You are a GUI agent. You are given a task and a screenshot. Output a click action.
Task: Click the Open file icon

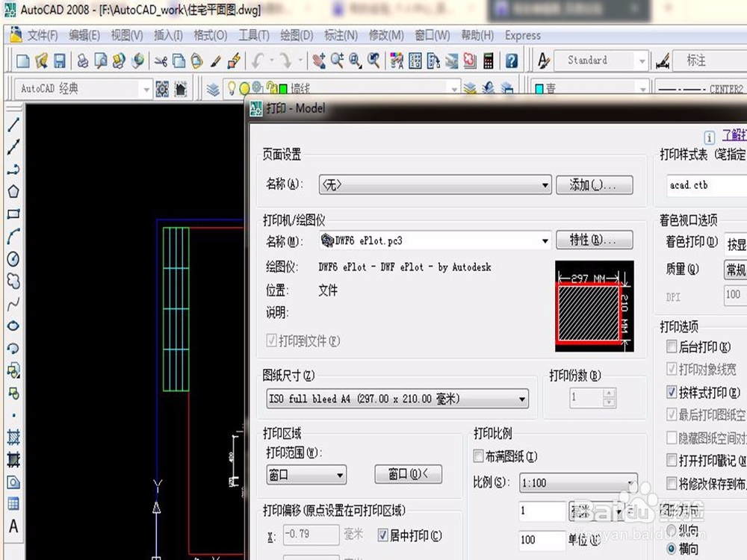click(41, 60)
